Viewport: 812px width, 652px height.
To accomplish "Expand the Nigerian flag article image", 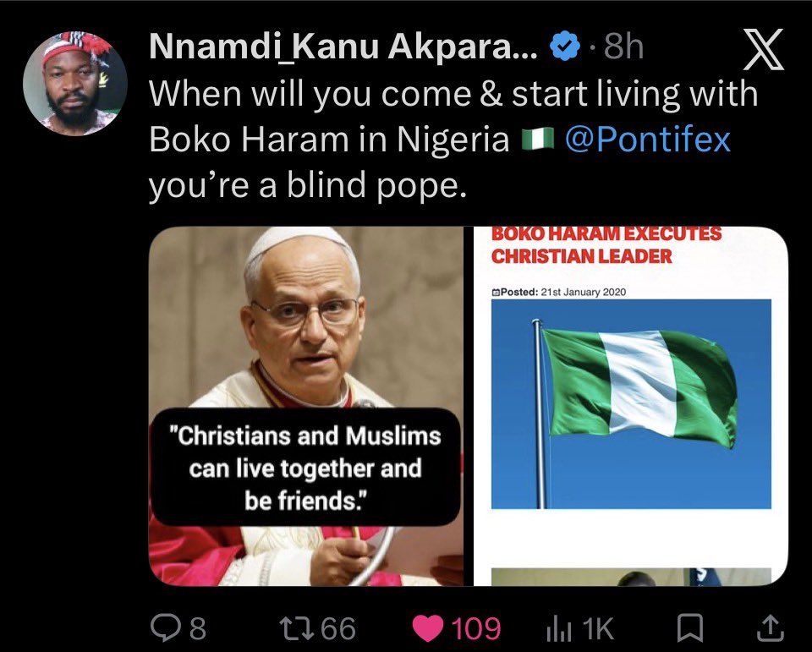I will [631, 406].
